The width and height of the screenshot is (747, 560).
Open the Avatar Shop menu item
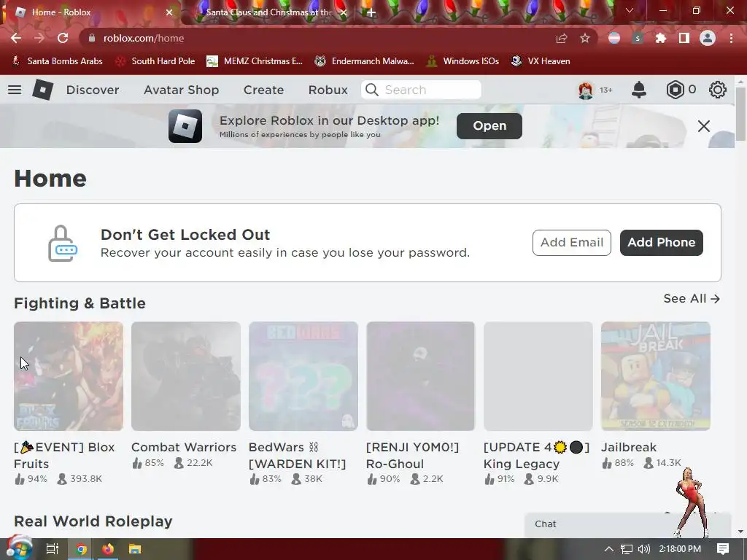(181, 90)
